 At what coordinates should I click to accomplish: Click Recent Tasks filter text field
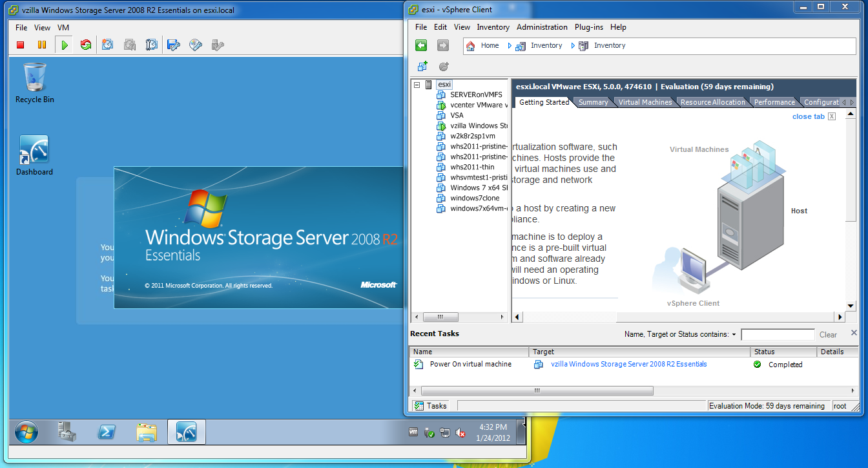pos(778,335)
